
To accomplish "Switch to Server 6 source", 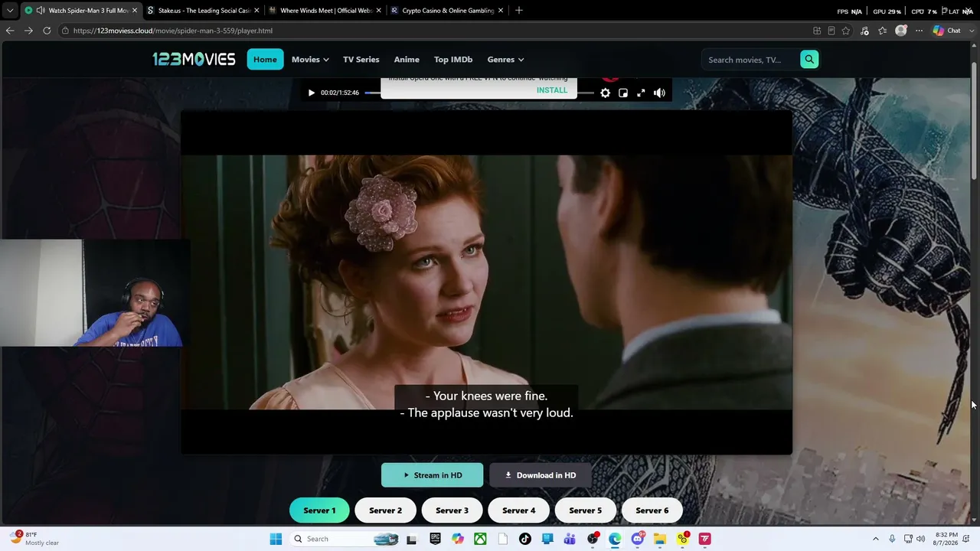I will (x=652, y=510).
